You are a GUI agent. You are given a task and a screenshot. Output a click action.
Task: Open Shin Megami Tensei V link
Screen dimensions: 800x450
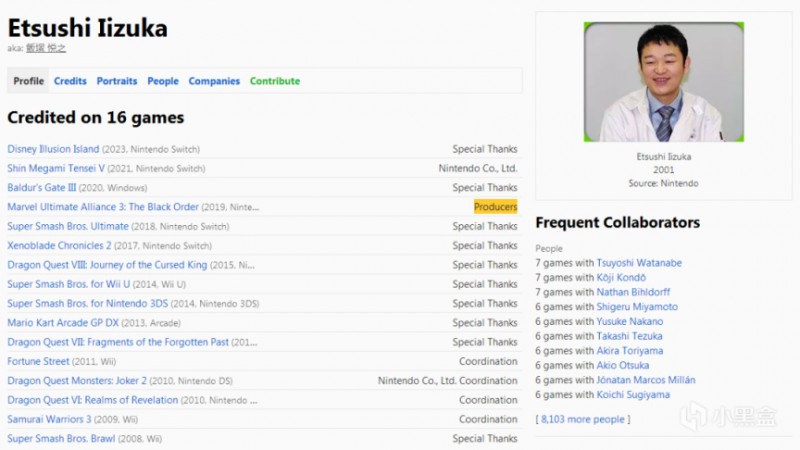56,168
